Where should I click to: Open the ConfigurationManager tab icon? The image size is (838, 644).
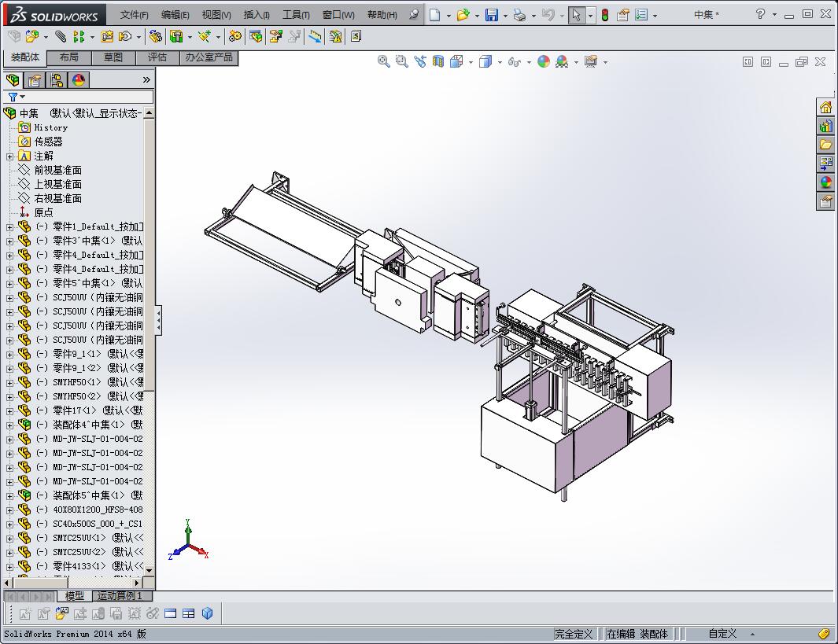57,80
